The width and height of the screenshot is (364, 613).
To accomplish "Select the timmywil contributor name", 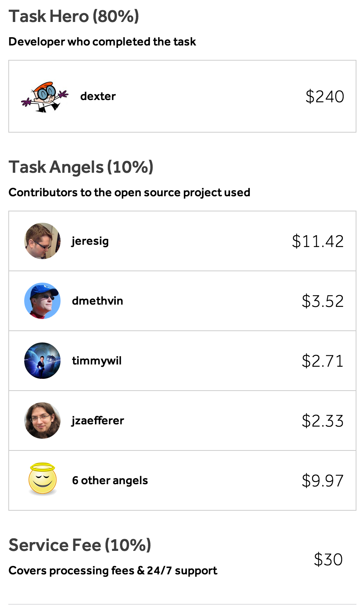I will coord(97,361).
